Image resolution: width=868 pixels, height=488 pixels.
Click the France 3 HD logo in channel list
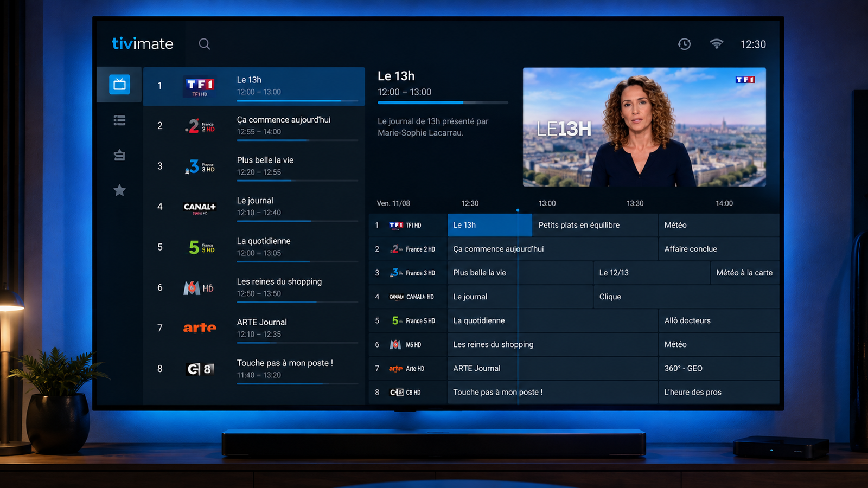(x=200, y=166)
